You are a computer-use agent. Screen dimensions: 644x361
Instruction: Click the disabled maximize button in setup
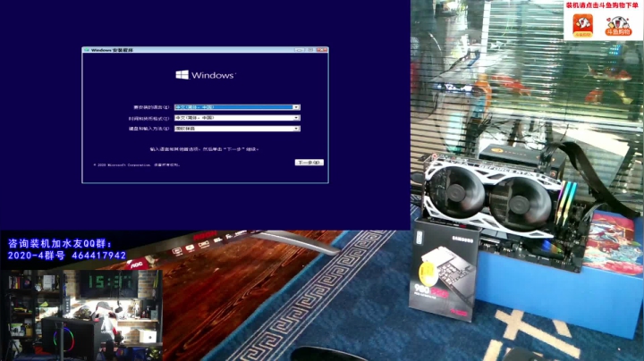click(x=310, y=50)
